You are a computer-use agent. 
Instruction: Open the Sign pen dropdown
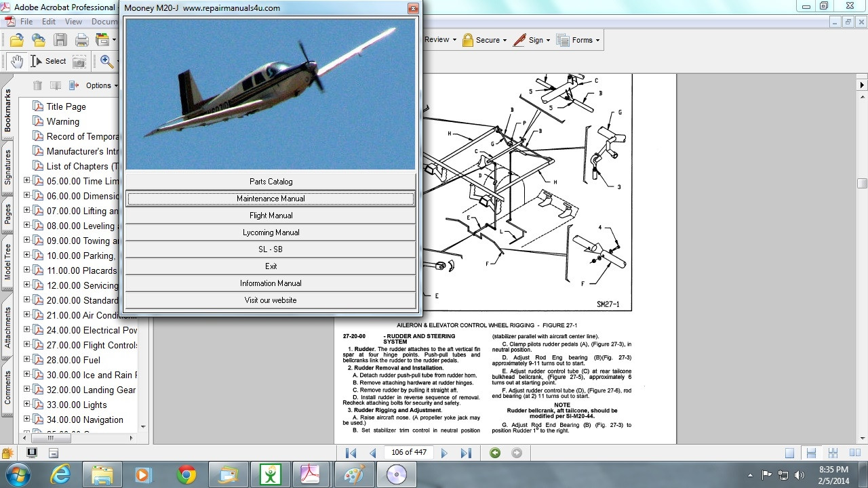(531, 40)
